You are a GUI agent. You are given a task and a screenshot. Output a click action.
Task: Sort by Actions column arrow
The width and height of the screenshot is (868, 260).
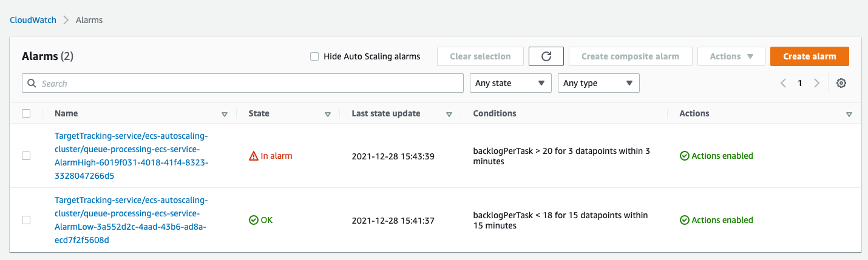tap(849, 114)
